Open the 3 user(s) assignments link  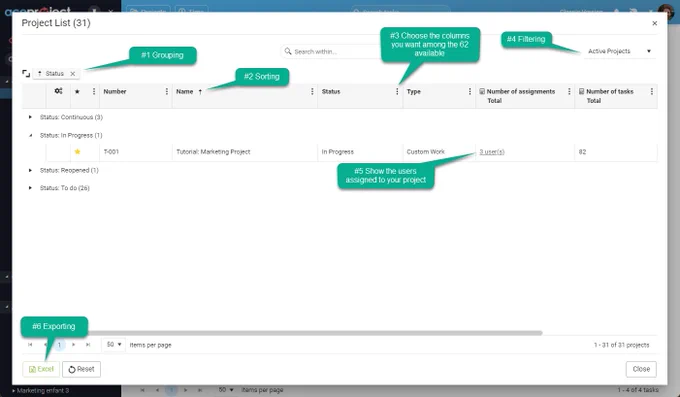click(x=492, y=152)
